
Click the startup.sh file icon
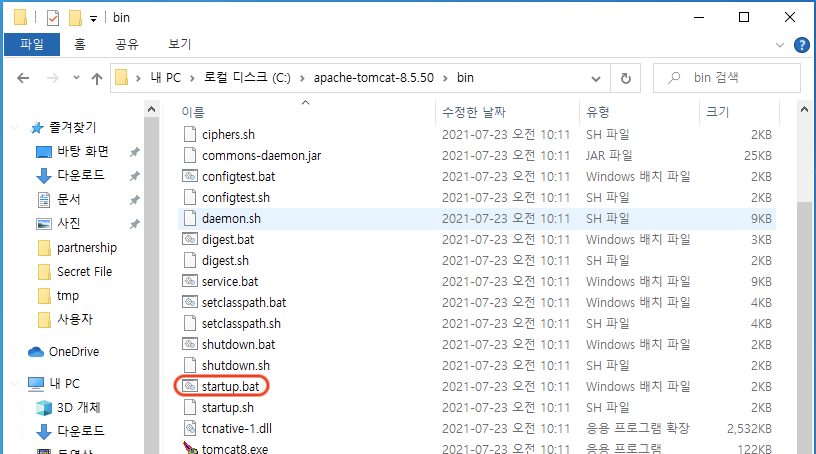(190, 407)
